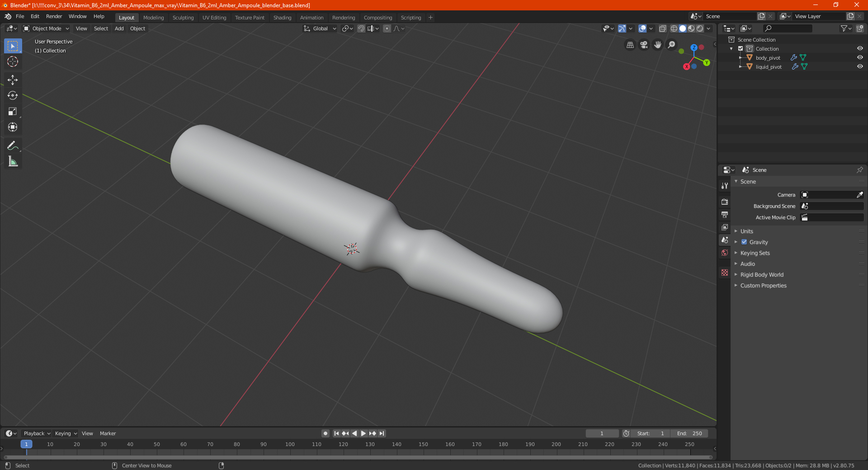Choose the Rotate tool
Viewport: 868px width, 470px height.
click(x=13, y=95)
